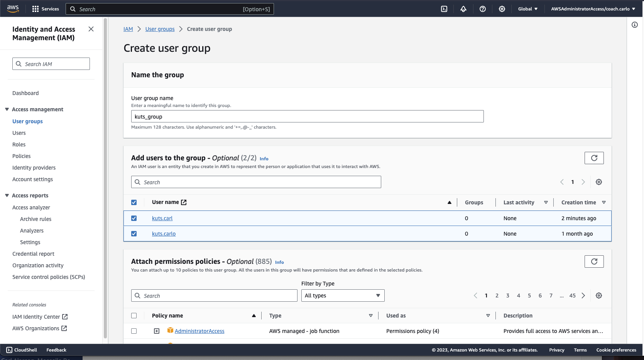644x360 pixels.
Task: Open the Global region dropdown
Action: pos(527,9)
